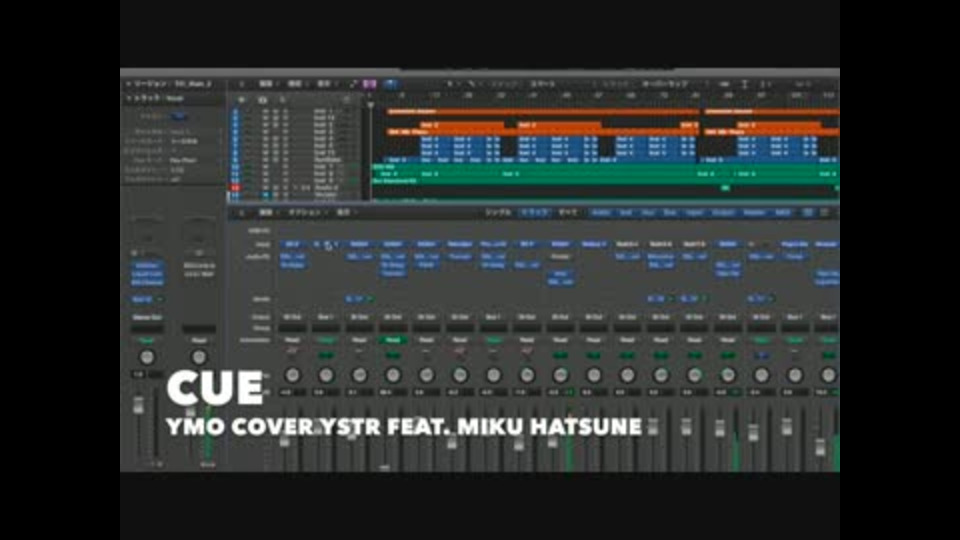The image size is (960, 540).
Task: Open the mixer オプション menu
Action: [304, 212]
